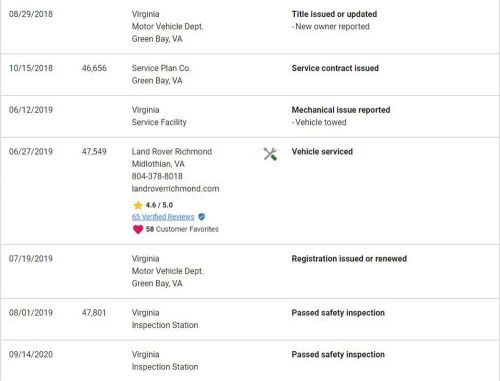Click the Vehicle serviced heading

pos(322,152)
